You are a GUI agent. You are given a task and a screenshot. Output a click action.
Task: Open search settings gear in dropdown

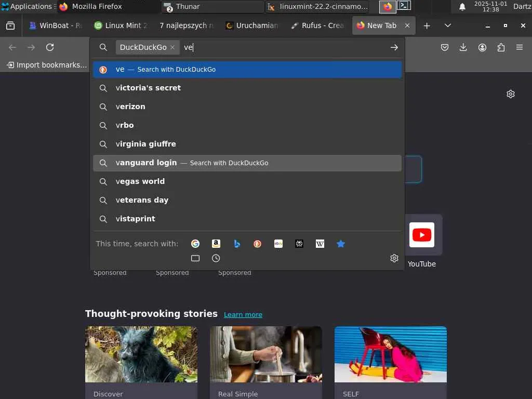(394, 258)
